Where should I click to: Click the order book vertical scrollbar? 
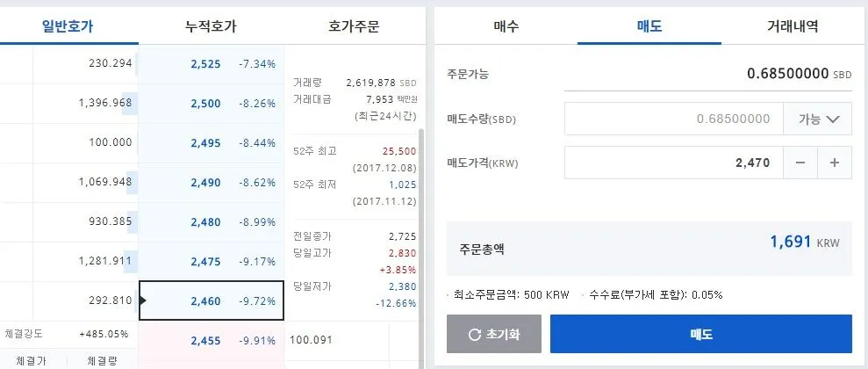coord(420,220)
